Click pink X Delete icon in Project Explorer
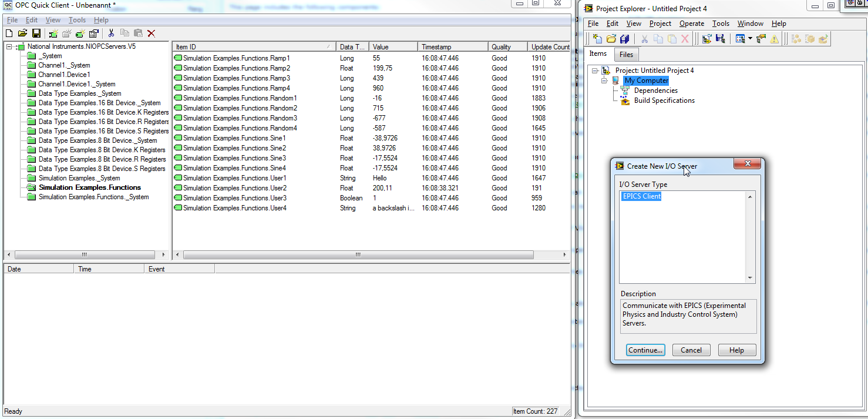Viewport: 868px width, 419px height. (685, 39)
